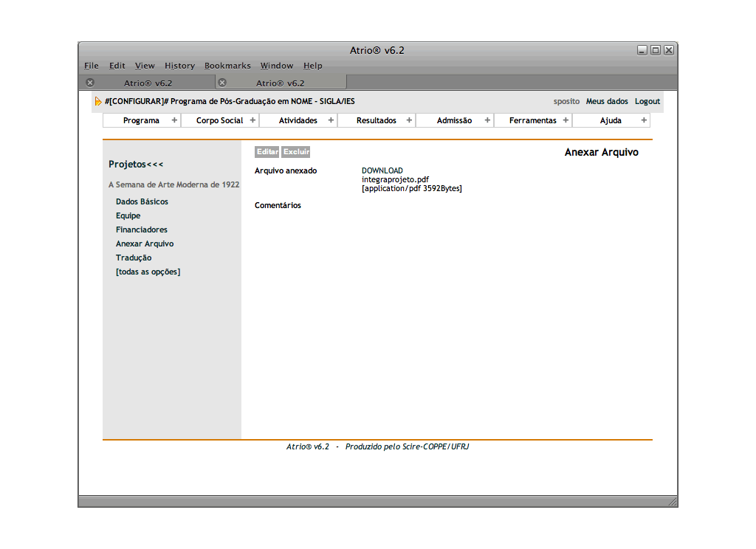Open Dados Básicos in the sidebar
Screen dimensions: 756x549
pyautogui.click(x=142, y=201)
